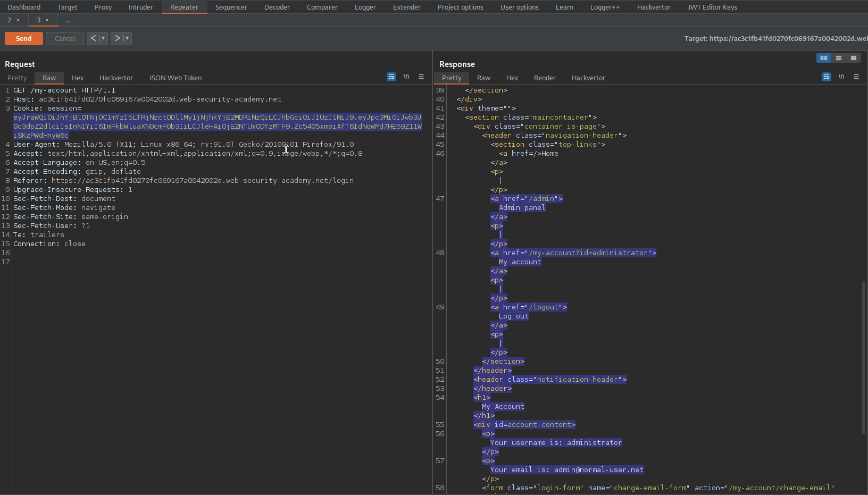Open the Project options tab
This screenshot has width=868, height=495.
click(461, 7)
